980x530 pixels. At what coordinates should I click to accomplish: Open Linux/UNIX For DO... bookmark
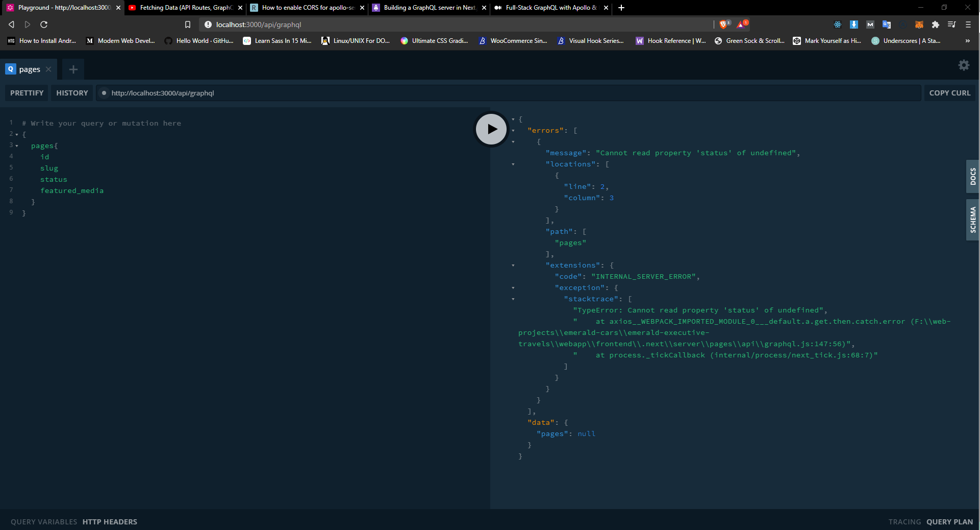click(x=356, y=41)
